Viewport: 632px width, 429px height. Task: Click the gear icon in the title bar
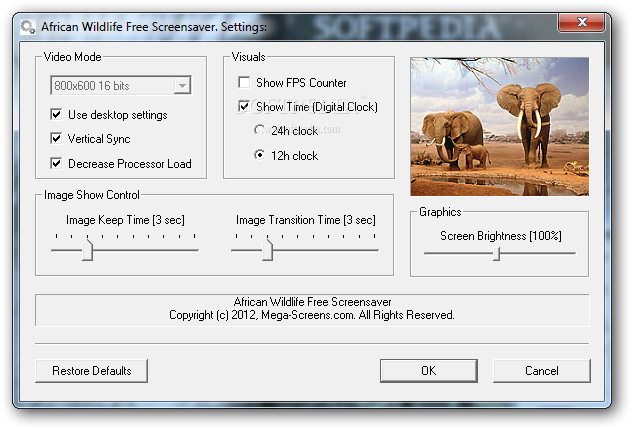click(x=28, y=27)
